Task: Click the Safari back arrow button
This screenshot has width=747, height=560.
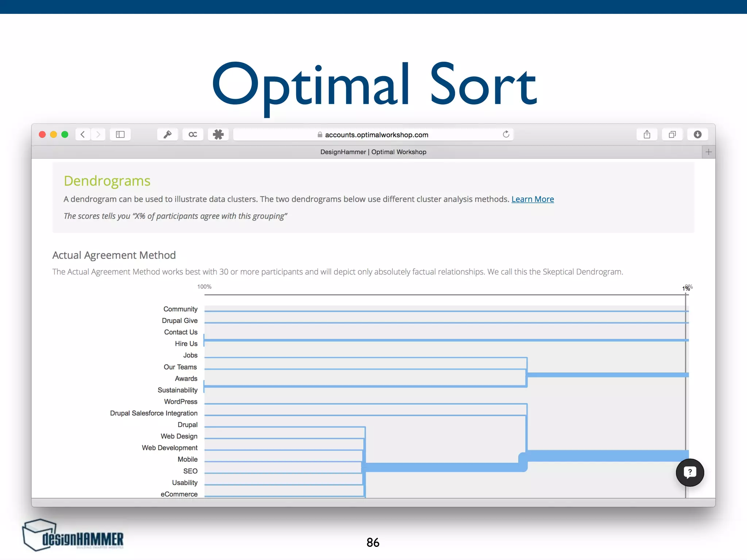Action: [x=83, y=135]
